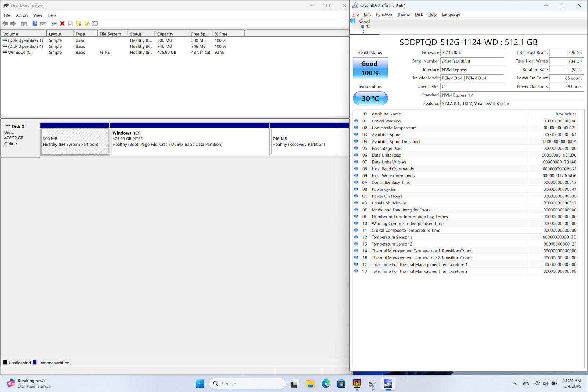Select the Windows (C:) 475.90 GB partition block
588x392 pixels.
pyautogui.click(x=190, y=141)
